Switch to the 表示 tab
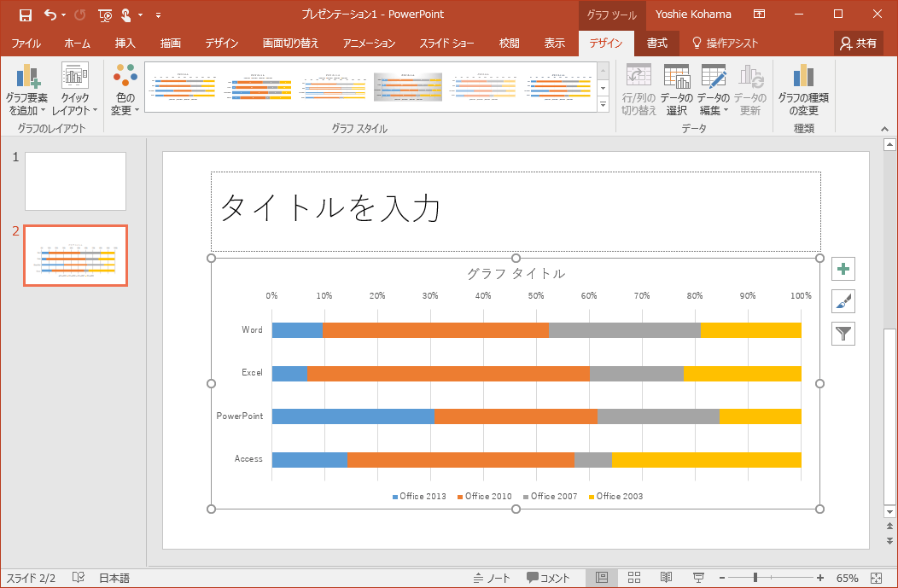This screenshot has height=588, width=898. tap(554, 43)
